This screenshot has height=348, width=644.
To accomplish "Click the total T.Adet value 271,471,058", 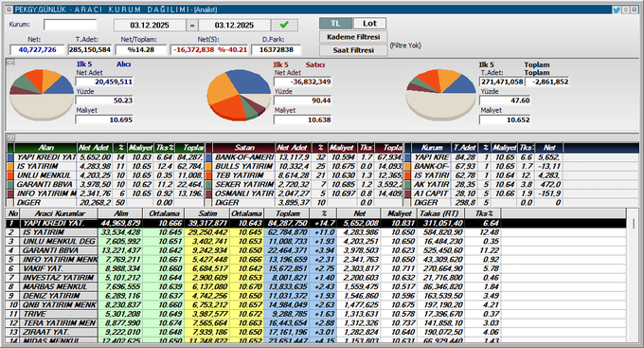I will (x=502, y=82).
